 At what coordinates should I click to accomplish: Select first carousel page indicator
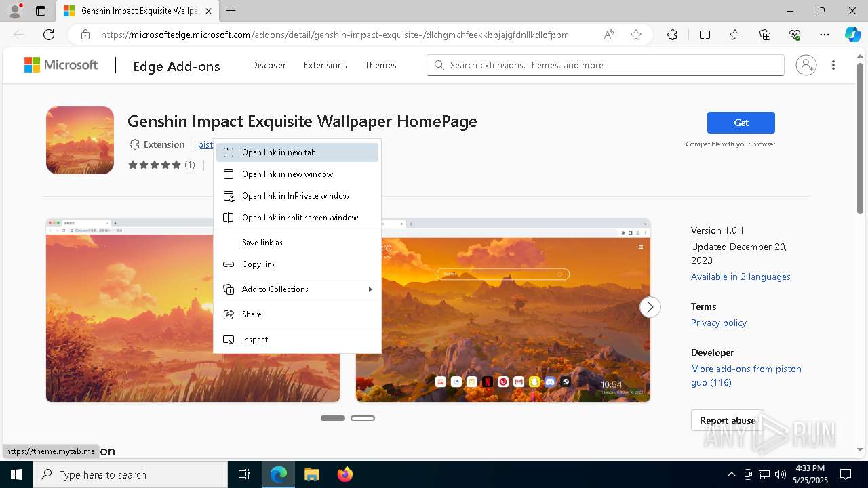333,418
